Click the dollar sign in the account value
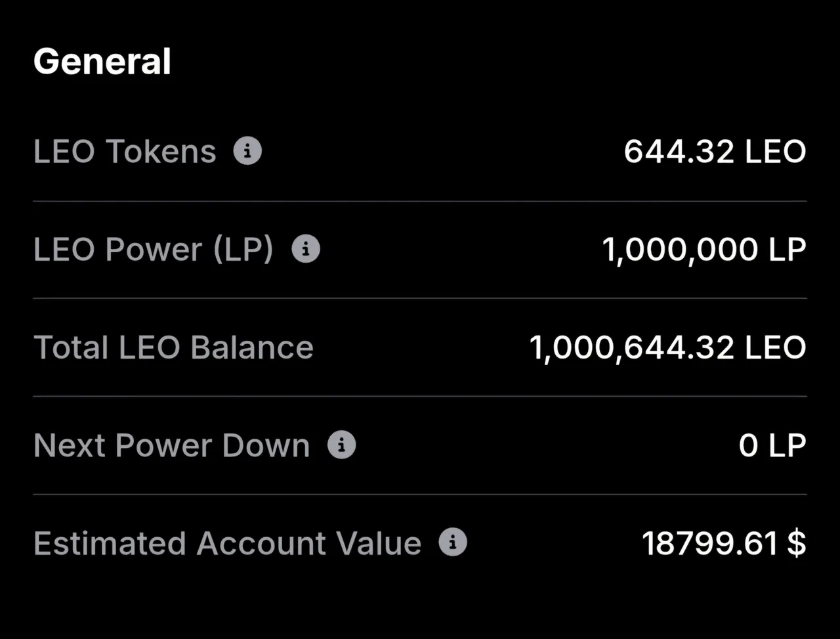 (x=797, y=543)
